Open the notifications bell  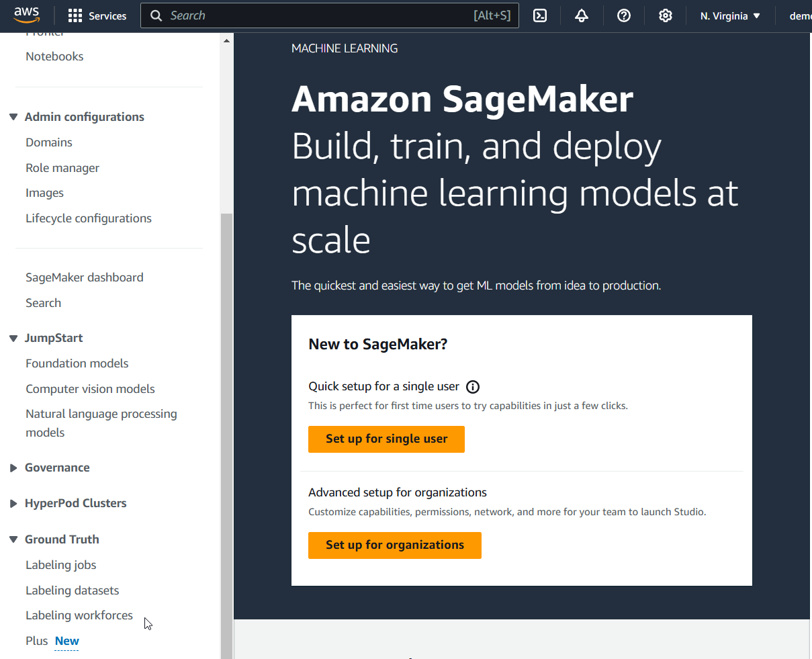(x=582, y=15)
